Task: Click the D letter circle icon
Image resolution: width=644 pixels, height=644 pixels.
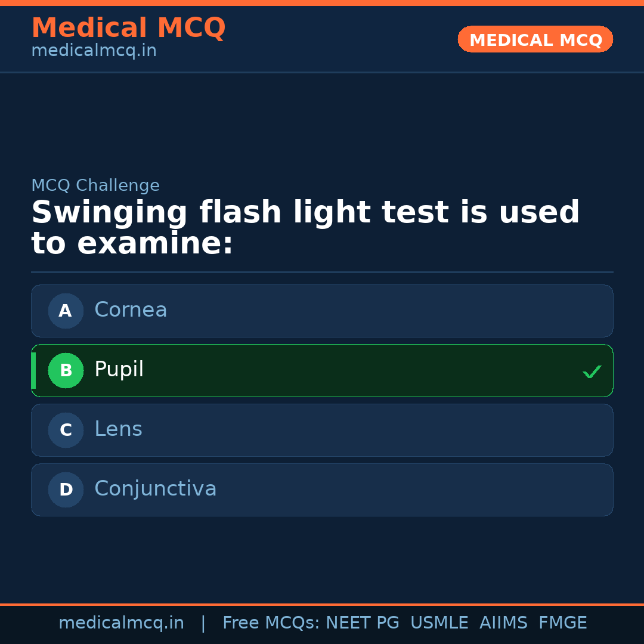Action: coord(66,490)
